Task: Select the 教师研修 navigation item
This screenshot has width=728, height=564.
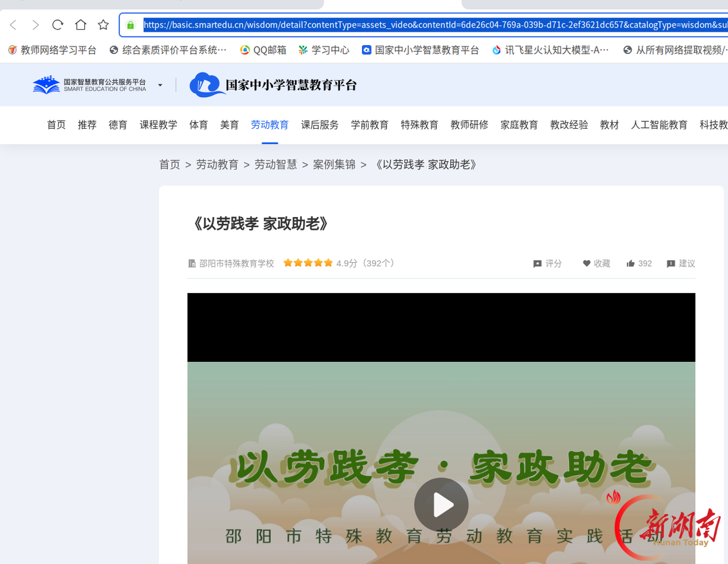Action: (469, 125)
